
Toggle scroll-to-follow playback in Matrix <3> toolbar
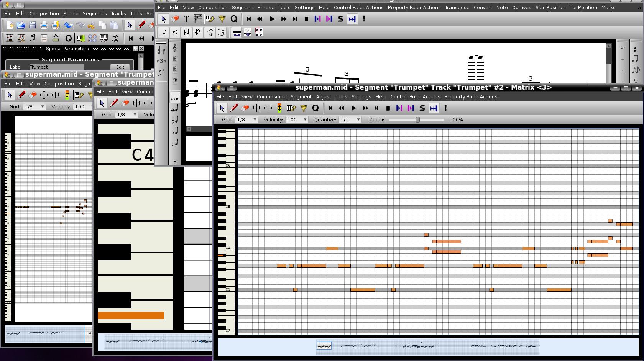point(434,108)
